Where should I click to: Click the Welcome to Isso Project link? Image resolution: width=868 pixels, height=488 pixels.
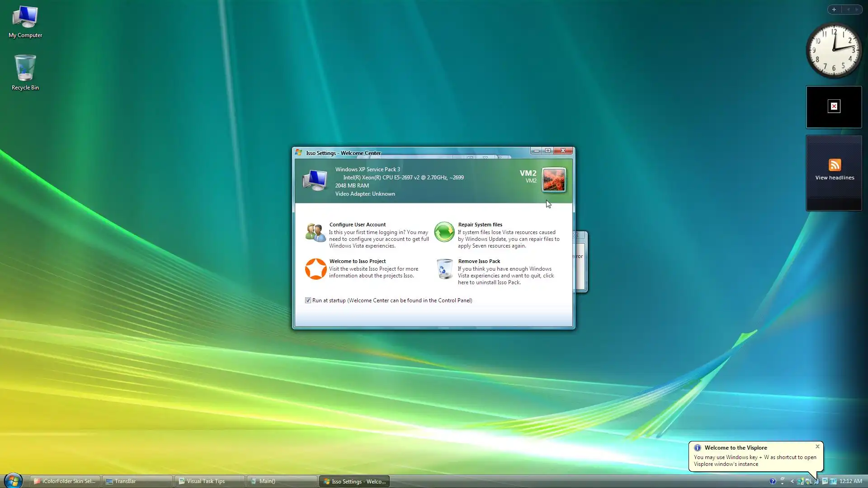[357, 261]
